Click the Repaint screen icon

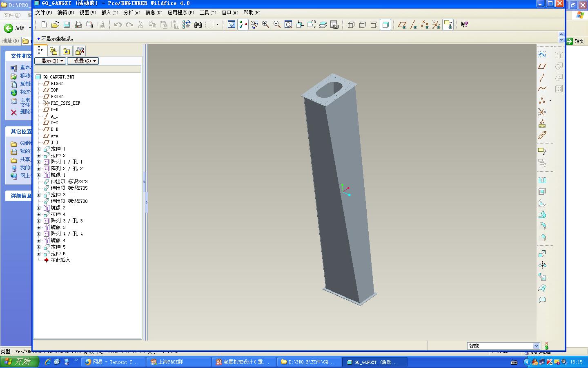pyautogui.click(x=232, y=25)
